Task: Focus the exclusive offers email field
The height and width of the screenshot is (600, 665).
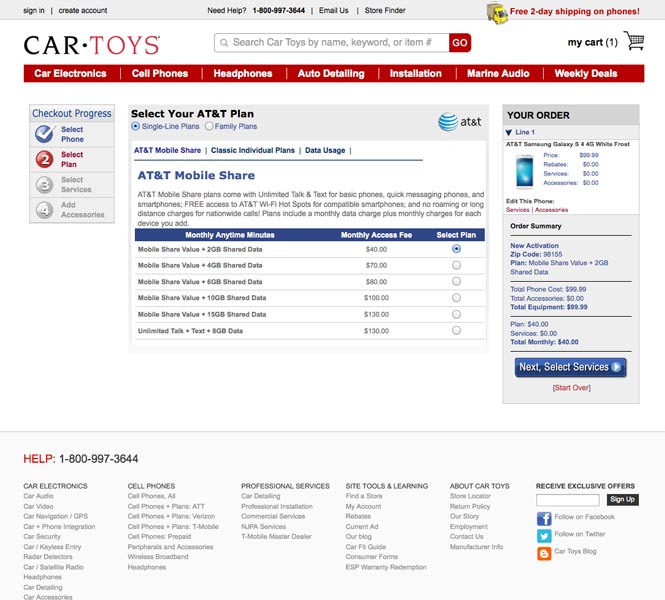Action: (x=568, y=500)
